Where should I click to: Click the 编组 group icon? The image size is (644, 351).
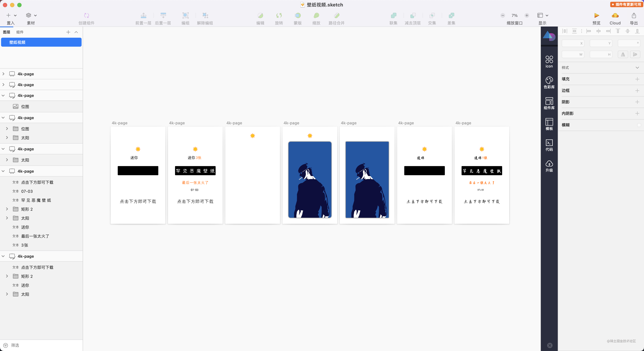coord(185,15)
